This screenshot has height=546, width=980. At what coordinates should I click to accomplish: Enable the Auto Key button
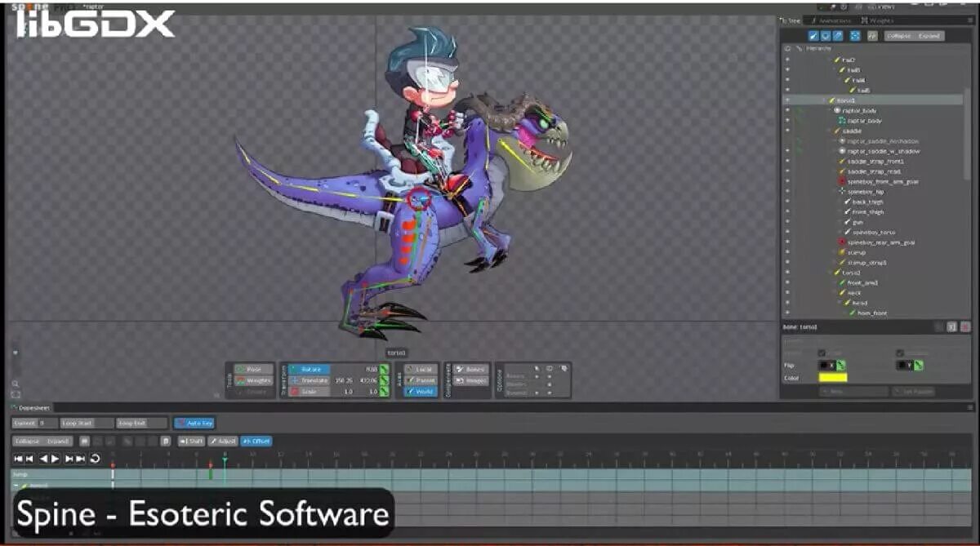(194, 423)
